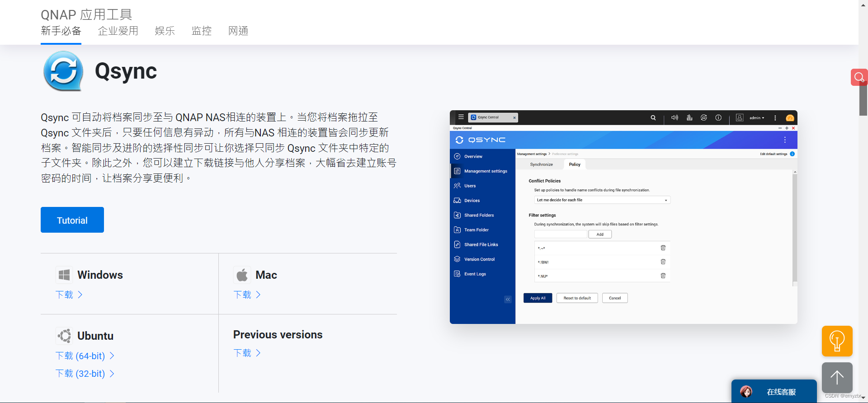Click the orange lightbulb tips button

pyautogui.click(x=837, y=341)
